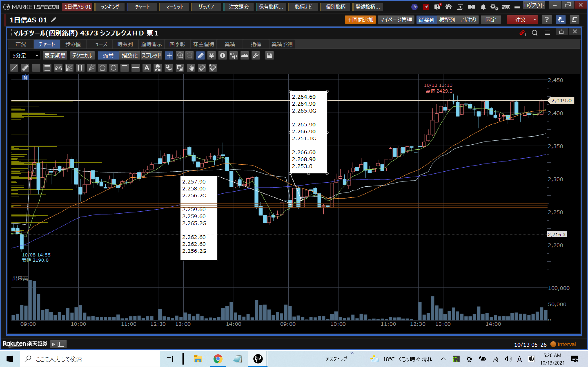Click the 2,419.0 price level marker
Image resolution: width=588 pixels, height=367 pixels.
(x=561, y=101)
